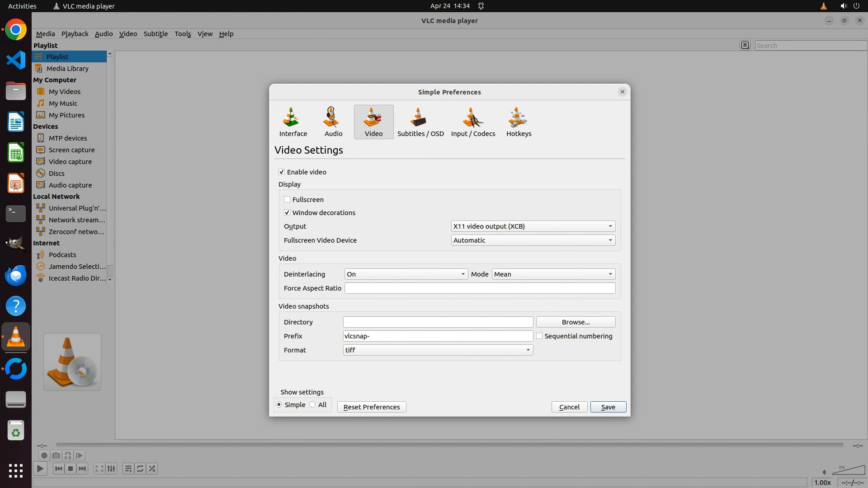Open extended settings equalizer icon
868x488 pixels.
point(111,469)
